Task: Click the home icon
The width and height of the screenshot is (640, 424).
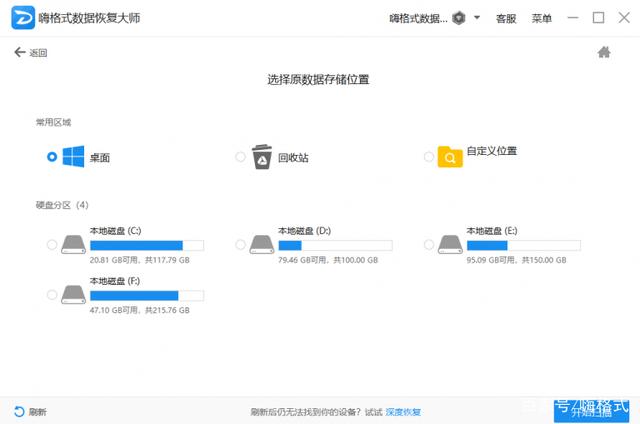Action: click(604, 52)
